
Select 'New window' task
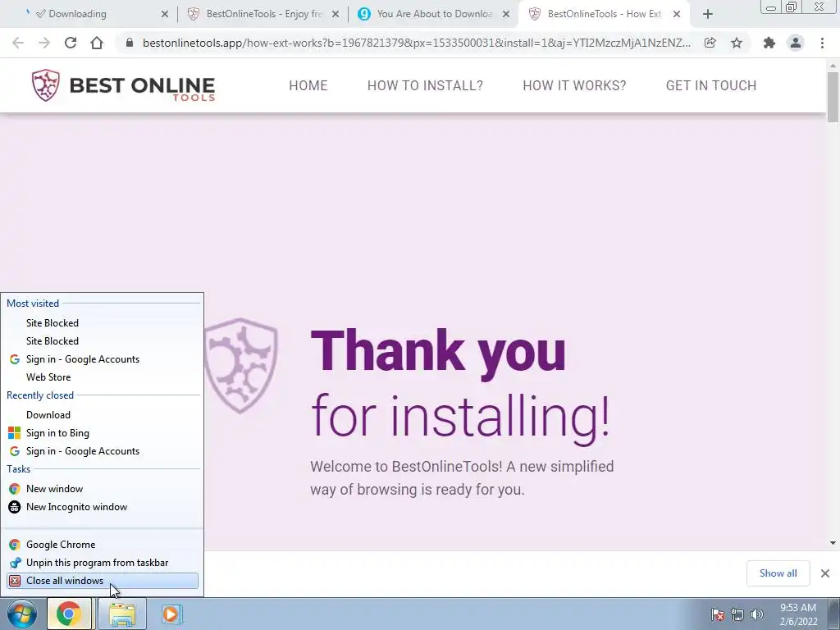103,489
